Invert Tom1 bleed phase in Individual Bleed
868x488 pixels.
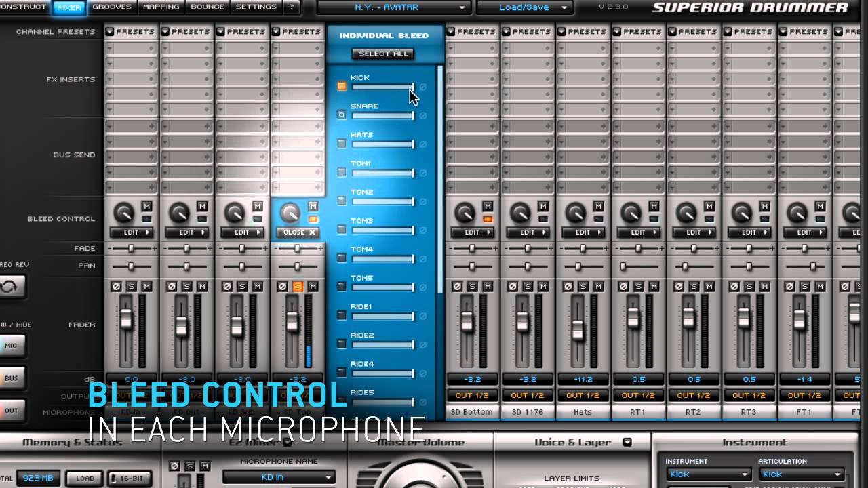pyautogui.click(x=422, y=173)
